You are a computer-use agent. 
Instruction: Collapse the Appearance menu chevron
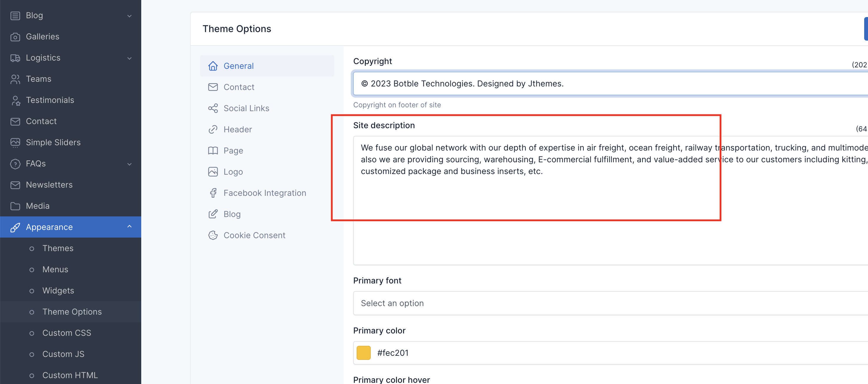tap(129, 227)
